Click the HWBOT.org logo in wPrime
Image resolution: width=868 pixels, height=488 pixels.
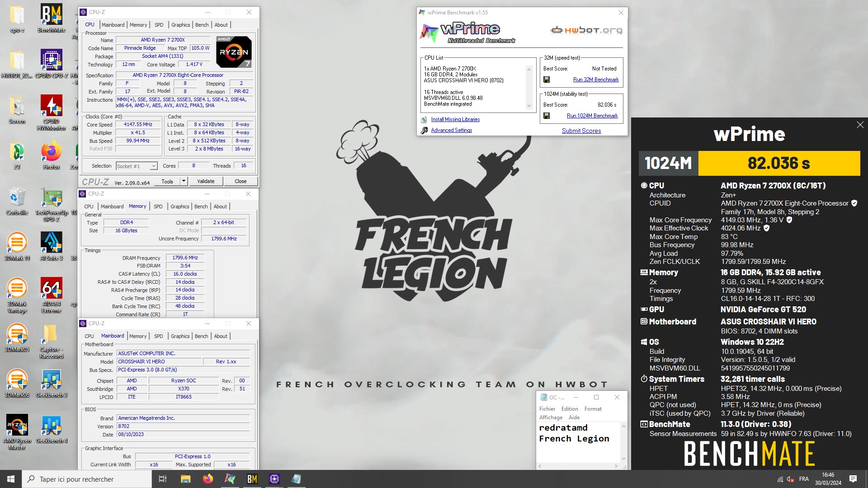(x=586, y=30)
